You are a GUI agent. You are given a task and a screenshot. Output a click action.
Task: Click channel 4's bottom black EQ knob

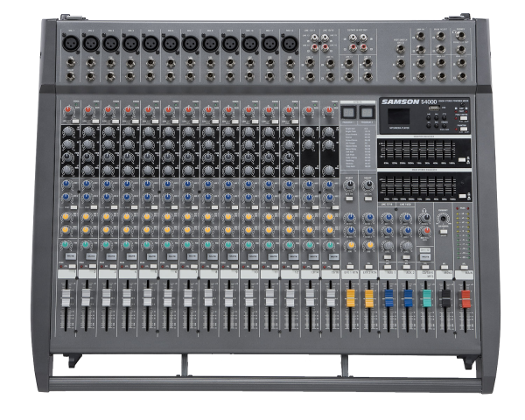129,171
